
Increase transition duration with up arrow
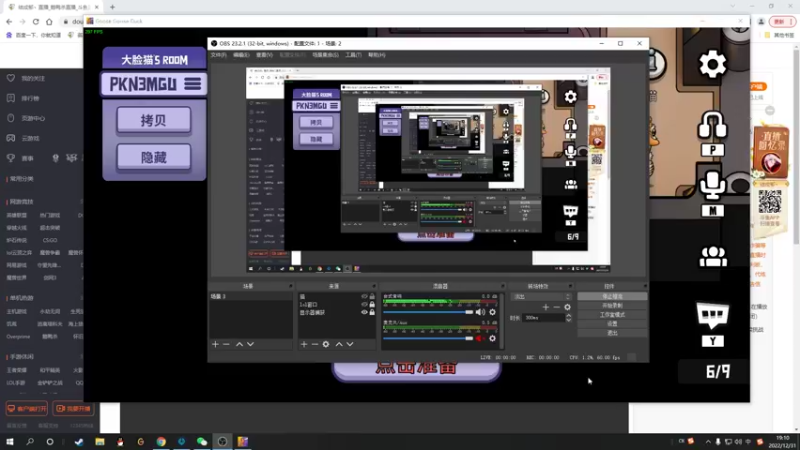[568, 315]
